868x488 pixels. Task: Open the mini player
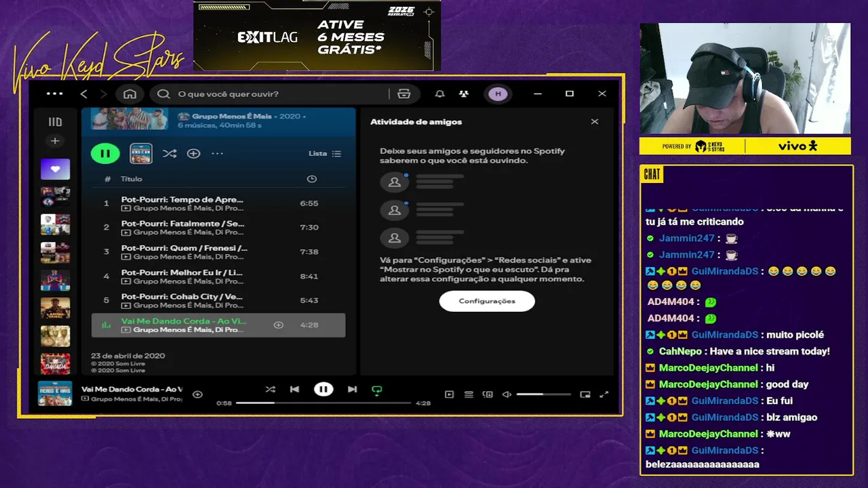tap(585, 394)
